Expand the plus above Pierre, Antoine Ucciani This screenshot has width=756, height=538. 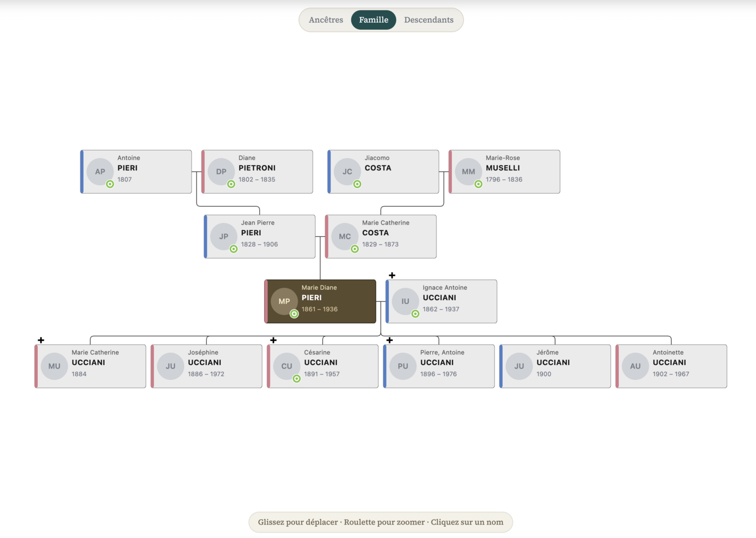click(x=389, y=340)
